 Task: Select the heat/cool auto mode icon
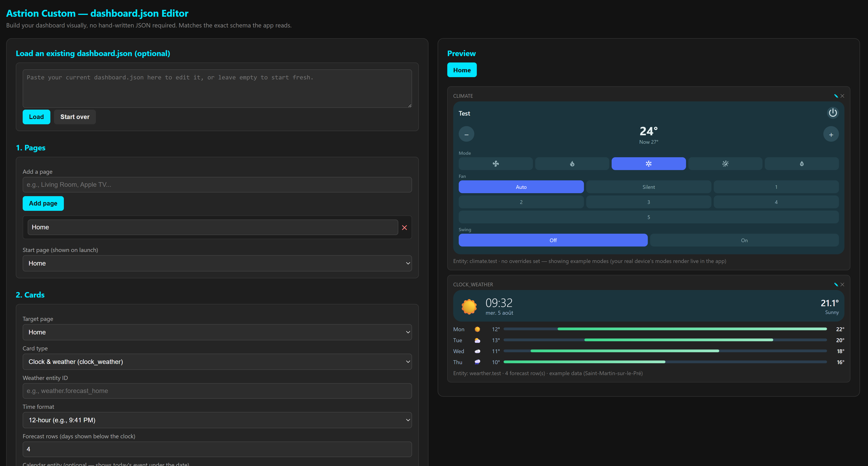(x=725, y=164)
